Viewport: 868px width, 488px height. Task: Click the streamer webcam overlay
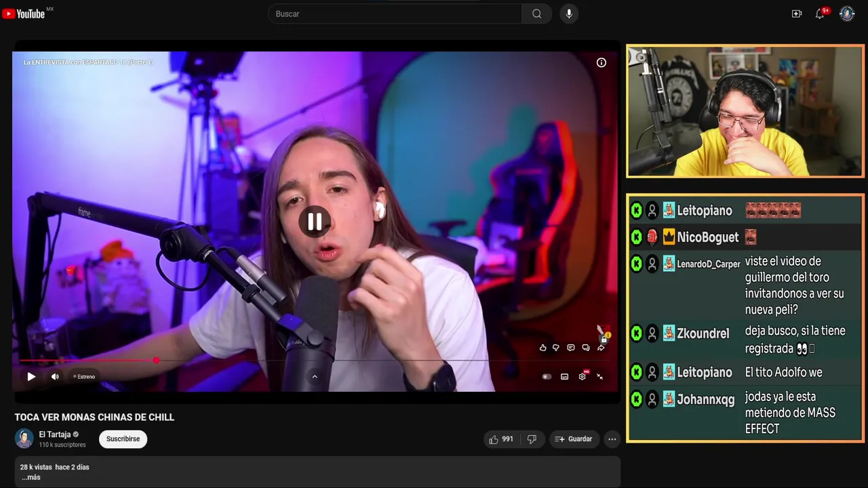[745, 111]
